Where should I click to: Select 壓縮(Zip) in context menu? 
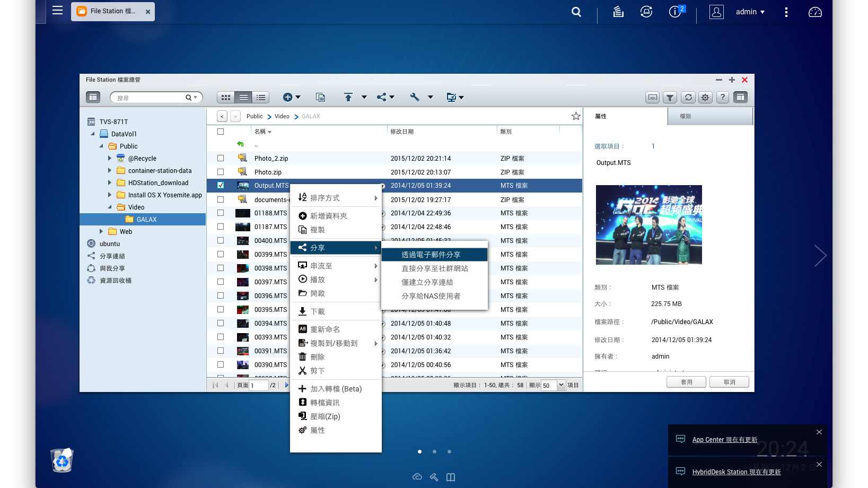tap(336, 416)
